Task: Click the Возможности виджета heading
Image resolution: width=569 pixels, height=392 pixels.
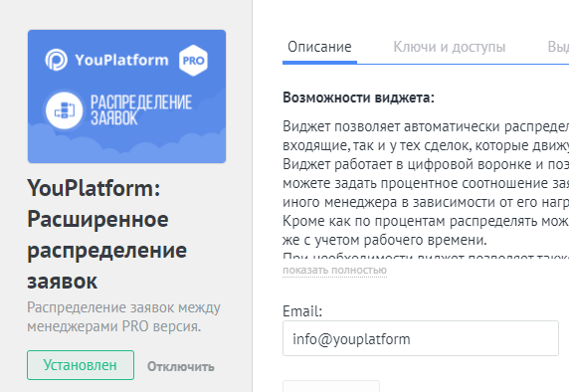Action: pyautogui.click(x=358, y=98)
